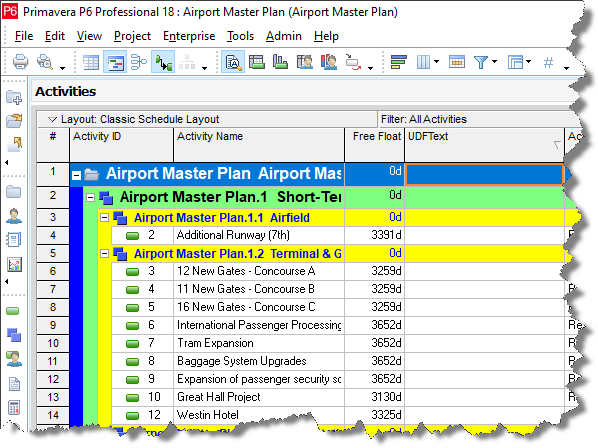Select row number 10 header
598x448 pixels.
[53, 343]
